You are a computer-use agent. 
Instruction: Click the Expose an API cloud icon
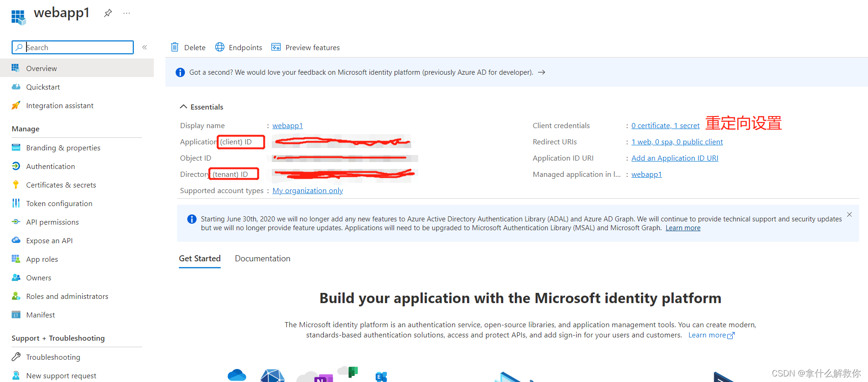(x=16, y=240)
